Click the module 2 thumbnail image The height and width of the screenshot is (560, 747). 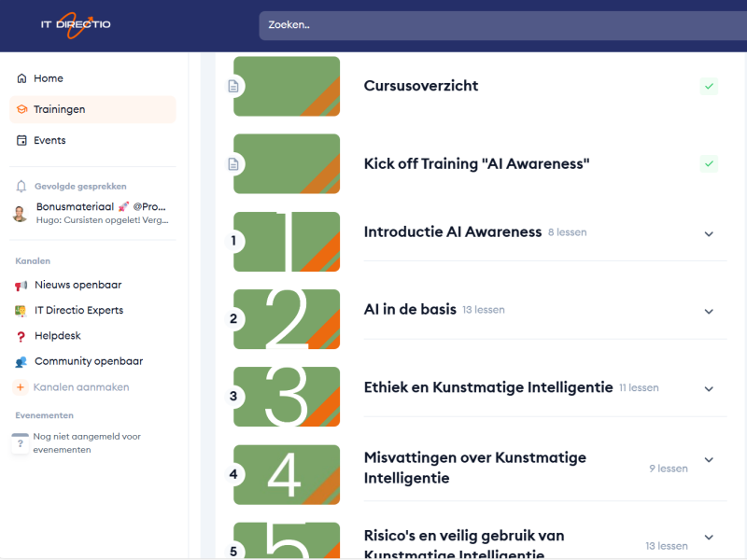(x=287, y=319)
